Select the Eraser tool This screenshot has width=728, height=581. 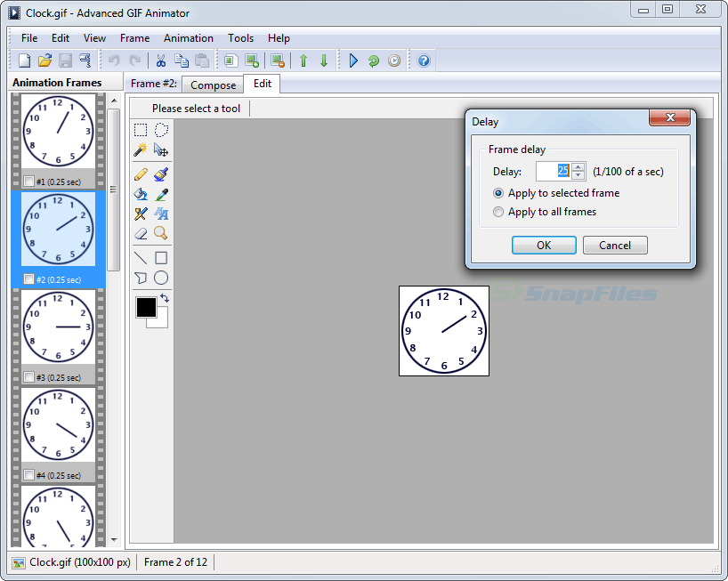point(141,233)
